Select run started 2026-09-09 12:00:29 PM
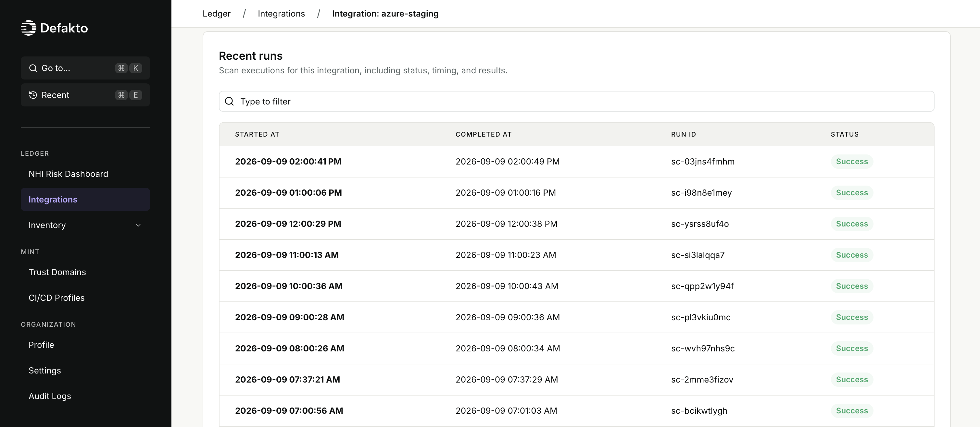 [288, 224]
